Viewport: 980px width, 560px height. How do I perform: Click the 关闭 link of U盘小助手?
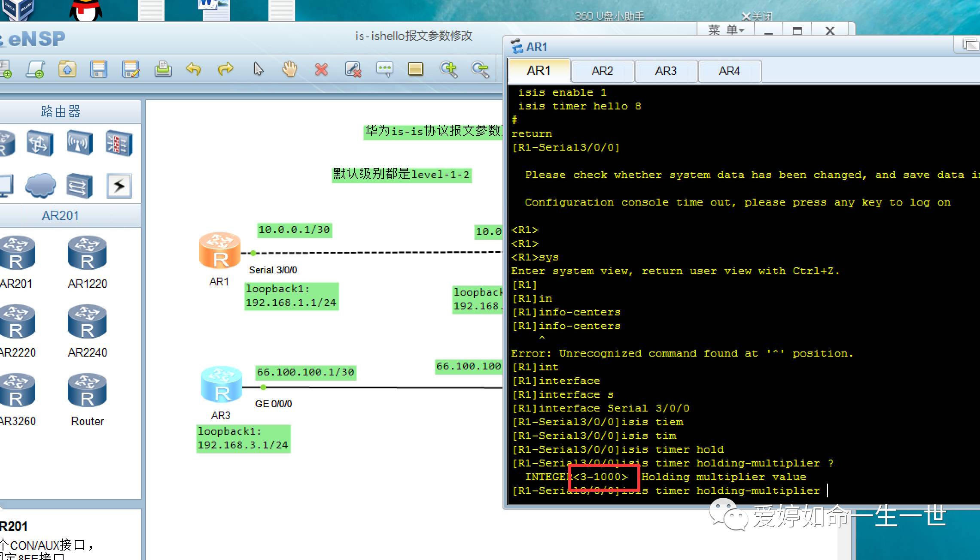(757, 16)
